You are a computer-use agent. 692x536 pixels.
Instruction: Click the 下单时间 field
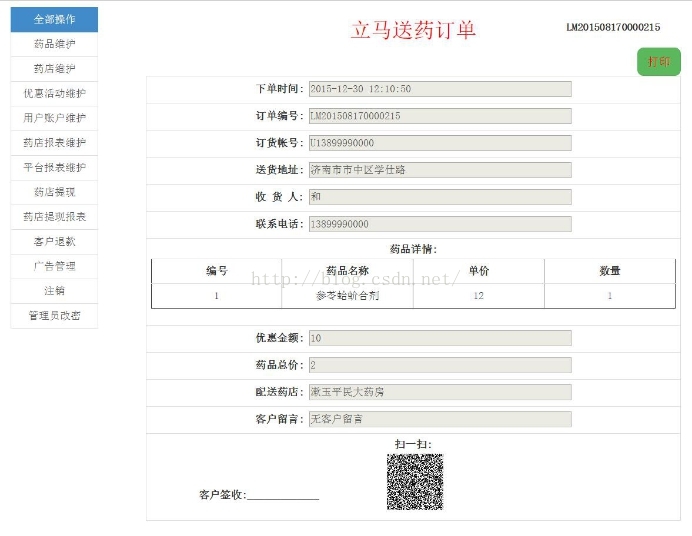[x=440, y=89]
